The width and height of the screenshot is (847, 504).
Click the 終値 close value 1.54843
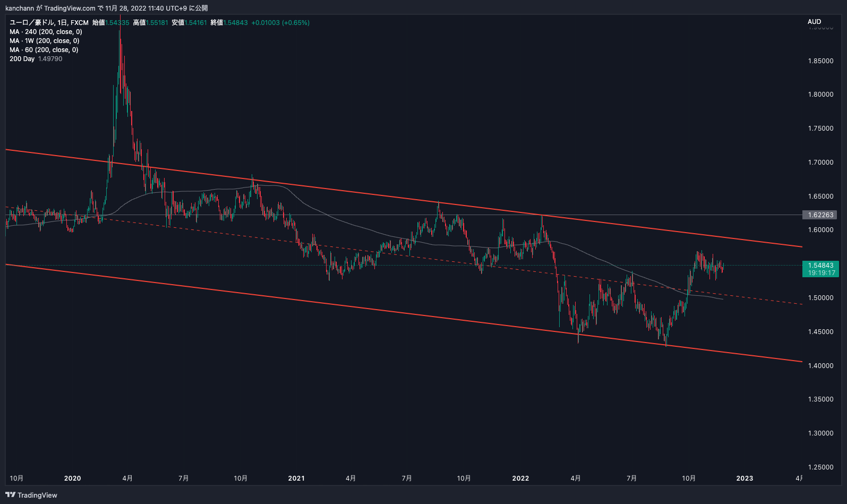235,23
